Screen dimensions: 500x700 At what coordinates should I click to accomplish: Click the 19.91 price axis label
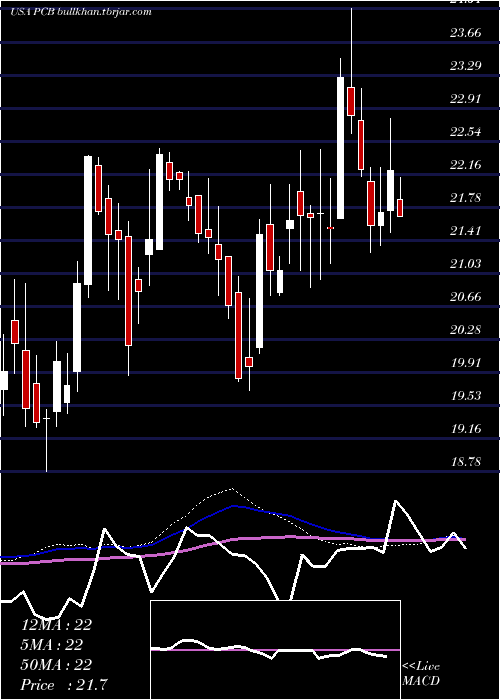(465, 363)
